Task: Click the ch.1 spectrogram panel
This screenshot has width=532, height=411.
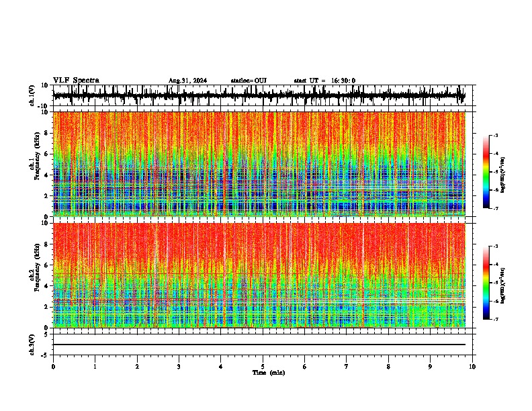Action: coord(259,164)
